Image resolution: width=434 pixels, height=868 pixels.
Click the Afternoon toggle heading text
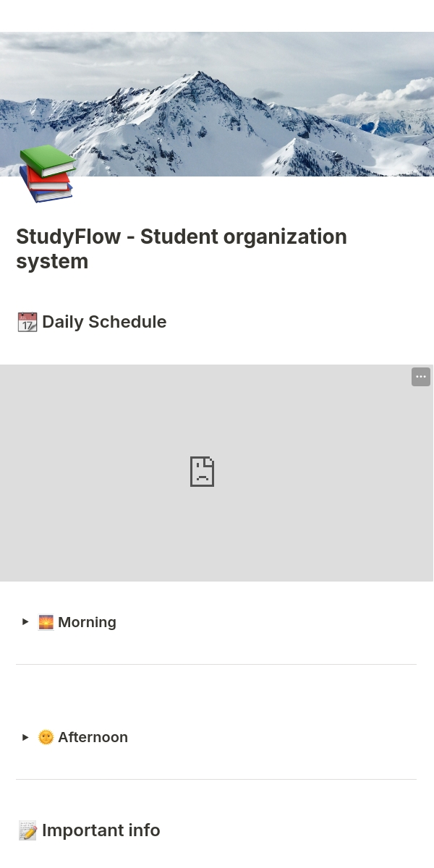point(93,737)
